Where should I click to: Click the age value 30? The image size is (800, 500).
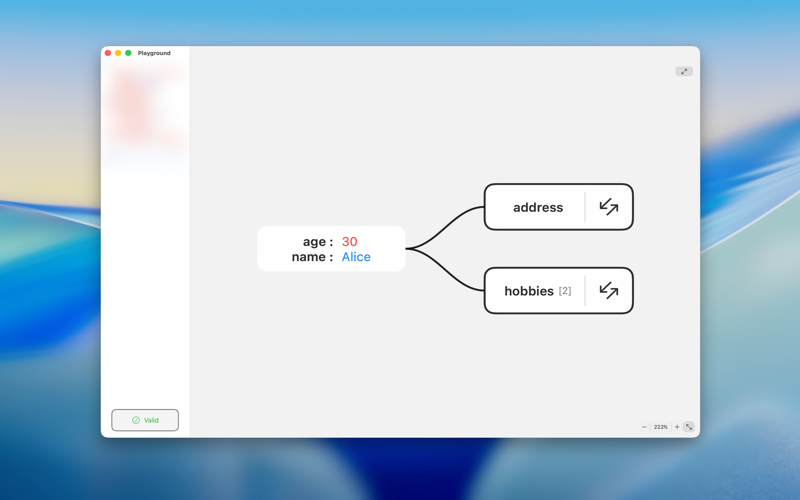[x=349, y=242]
